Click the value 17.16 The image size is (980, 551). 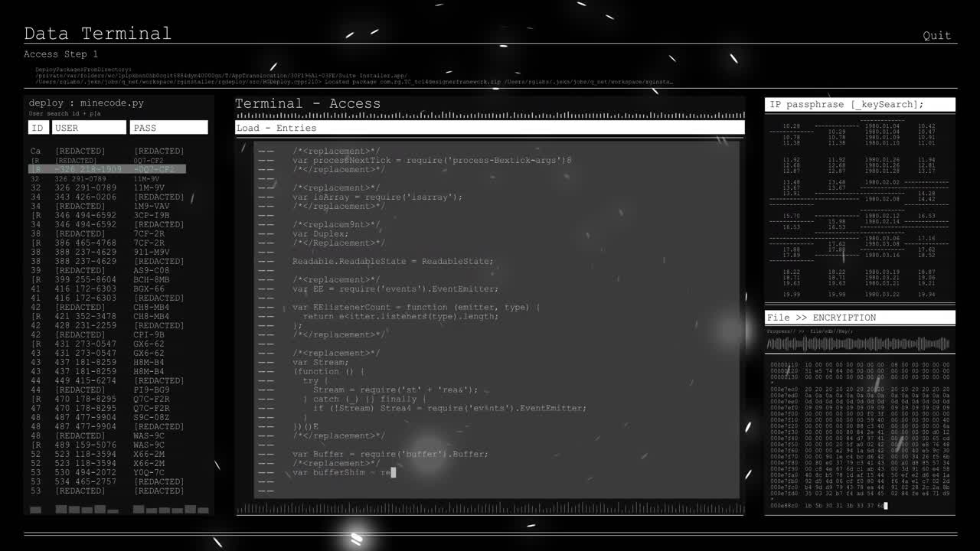coord(926,238)
